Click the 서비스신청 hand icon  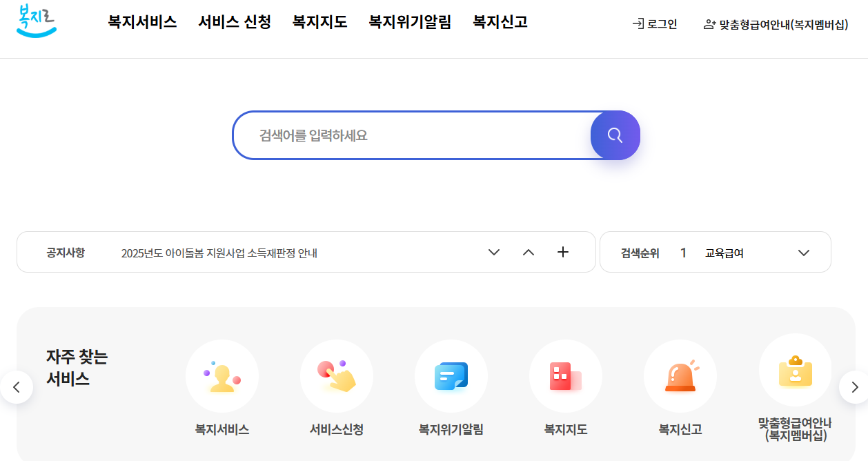click(x=337, y=376)
